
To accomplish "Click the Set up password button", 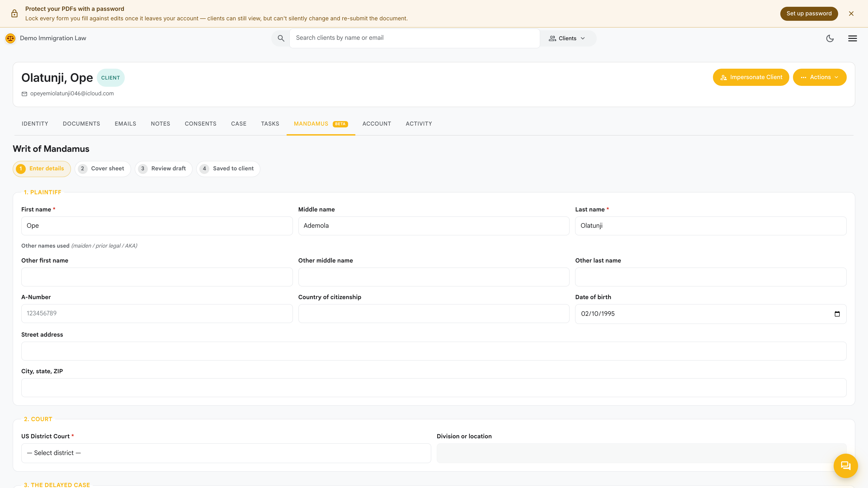I will click(809, 14).
